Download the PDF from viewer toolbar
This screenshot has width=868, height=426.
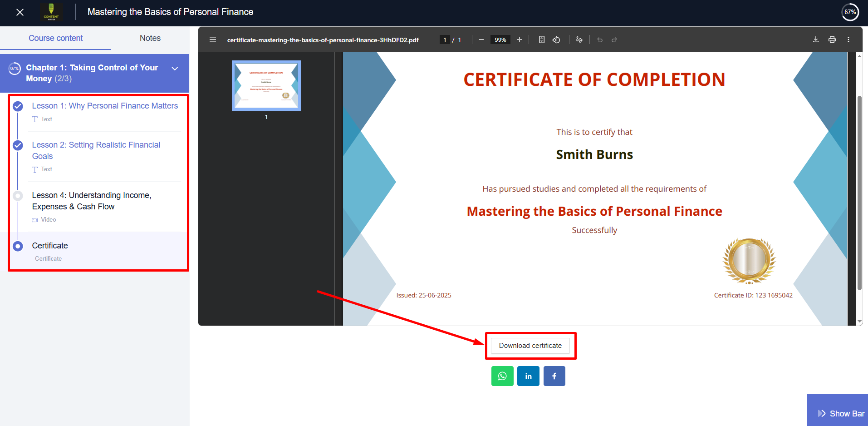point(816,40)
